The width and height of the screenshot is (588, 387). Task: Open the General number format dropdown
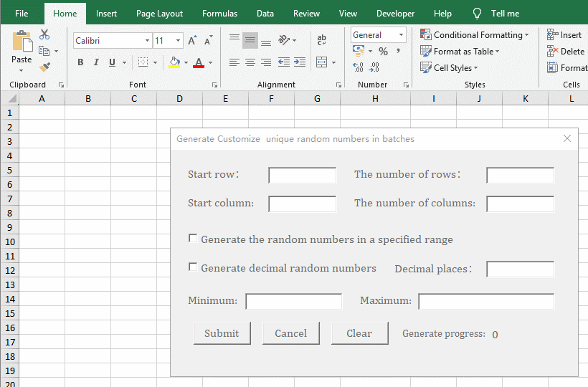(x=401, y=35)
